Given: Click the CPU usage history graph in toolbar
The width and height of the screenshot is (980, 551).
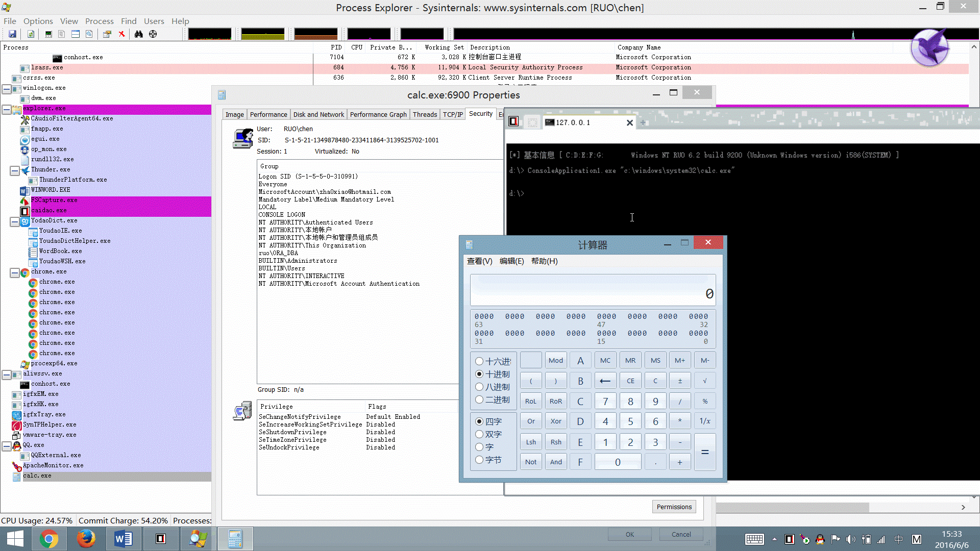Looking at the screenshot, I should pyautogui.click(x=210, y=34).
